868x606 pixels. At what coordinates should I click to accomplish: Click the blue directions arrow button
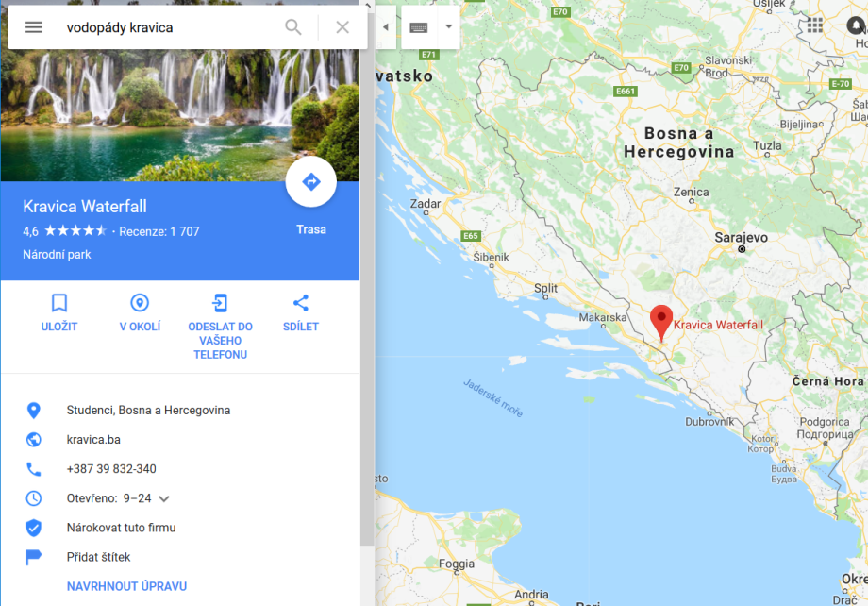click(x=311, y=181)
